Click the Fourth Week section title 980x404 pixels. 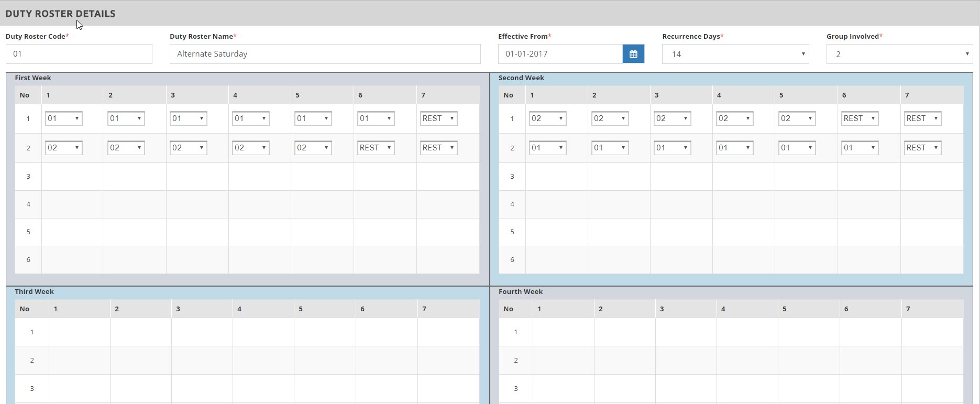point(521,291)
